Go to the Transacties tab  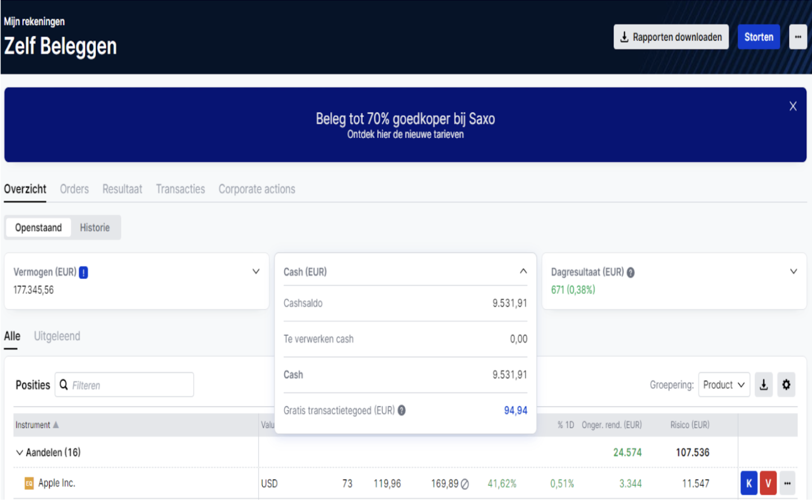point(180,189)
